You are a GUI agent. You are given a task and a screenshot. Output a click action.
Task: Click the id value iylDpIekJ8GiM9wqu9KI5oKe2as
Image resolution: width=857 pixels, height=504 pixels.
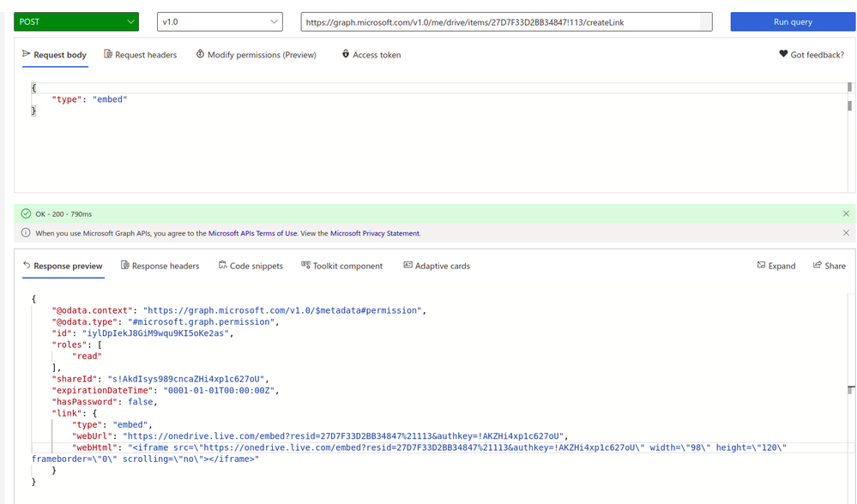[156, 333]
